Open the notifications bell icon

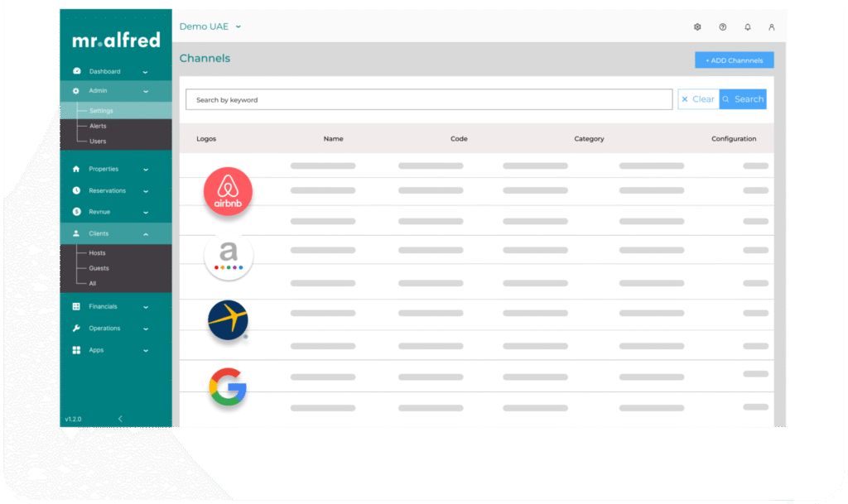(x=747, y=27)
